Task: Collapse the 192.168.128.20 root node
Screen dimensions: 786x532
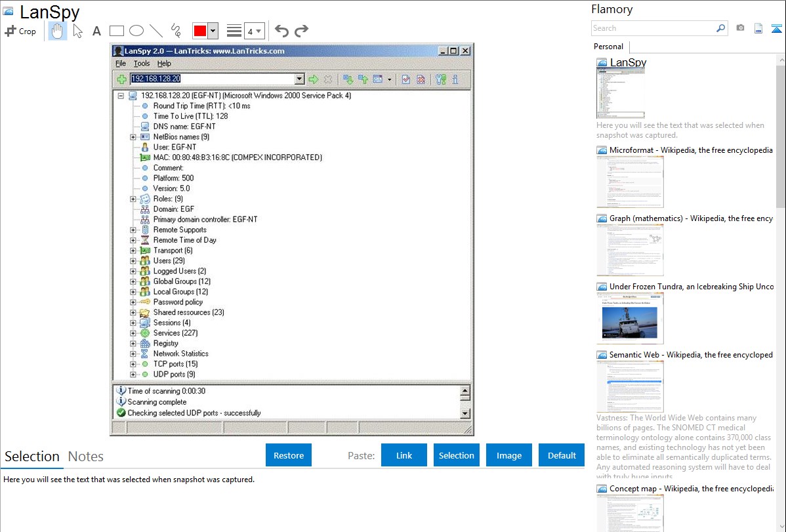Action: coord(121,95)
